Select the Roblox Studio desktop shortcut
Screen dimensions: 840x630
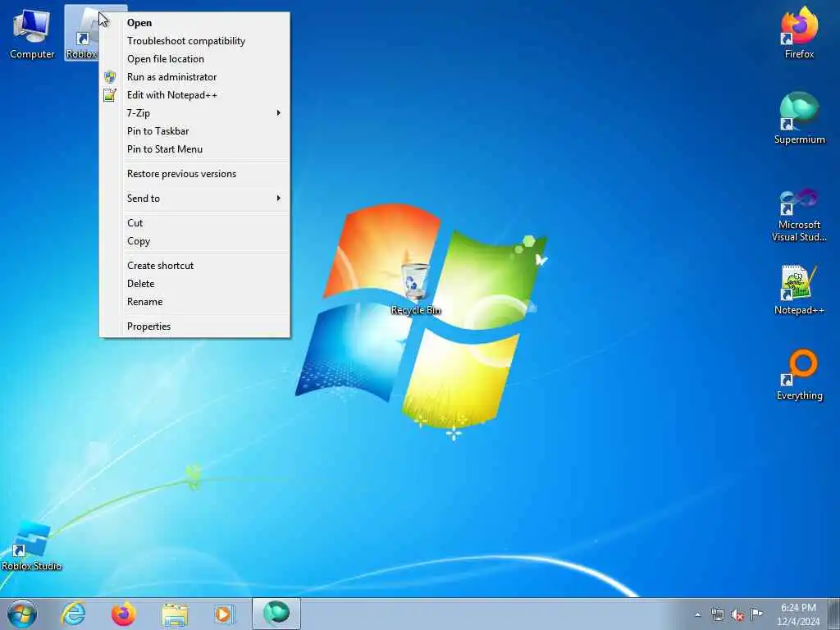pos(31,546)
